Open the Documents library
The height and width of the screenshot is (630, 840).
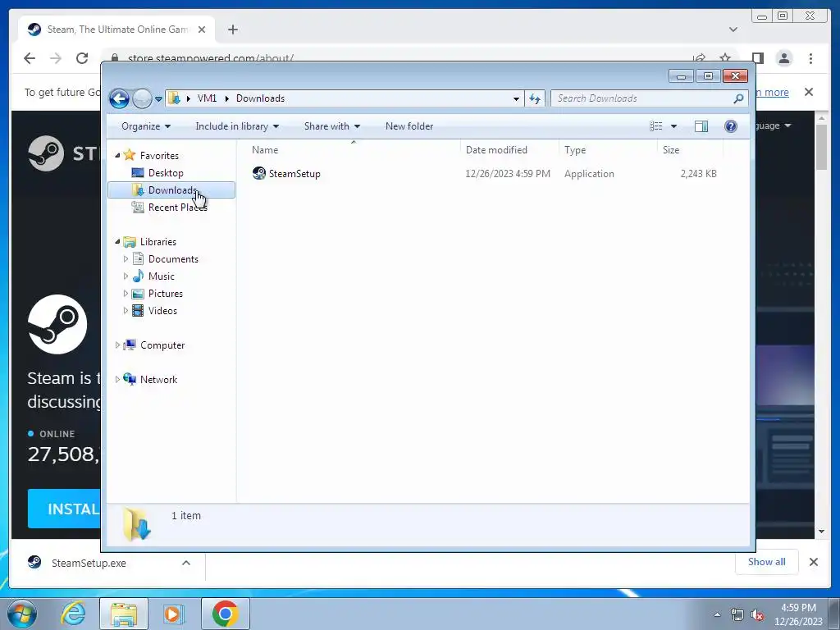173,259
